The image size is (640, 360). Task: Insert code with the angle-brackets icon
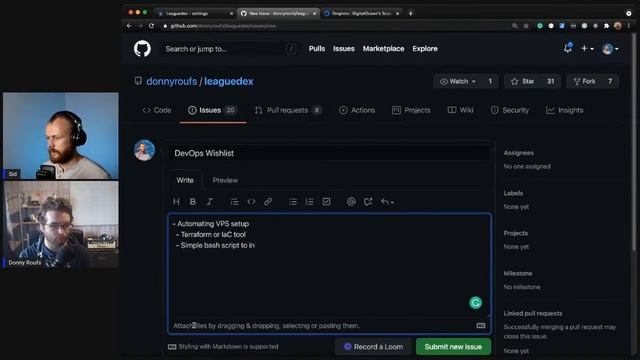tap(251, 202)
